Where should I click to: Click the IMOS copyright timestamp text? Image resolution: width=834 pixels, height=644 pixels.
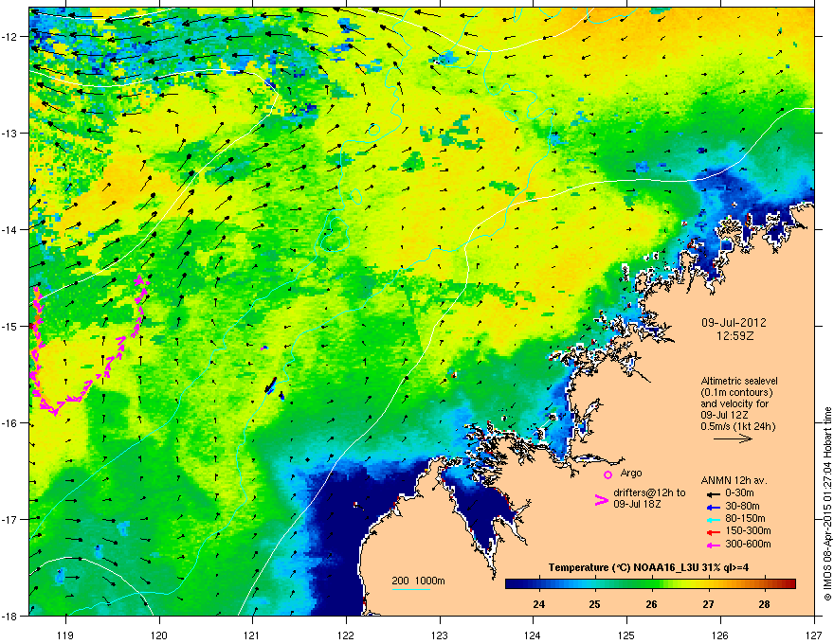click(x=827, y=504)
